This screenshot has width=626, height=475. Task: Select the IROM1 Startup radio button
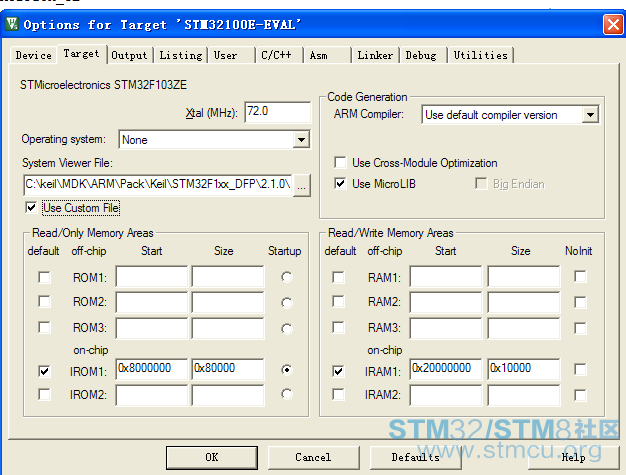click(x=287, y=370)
